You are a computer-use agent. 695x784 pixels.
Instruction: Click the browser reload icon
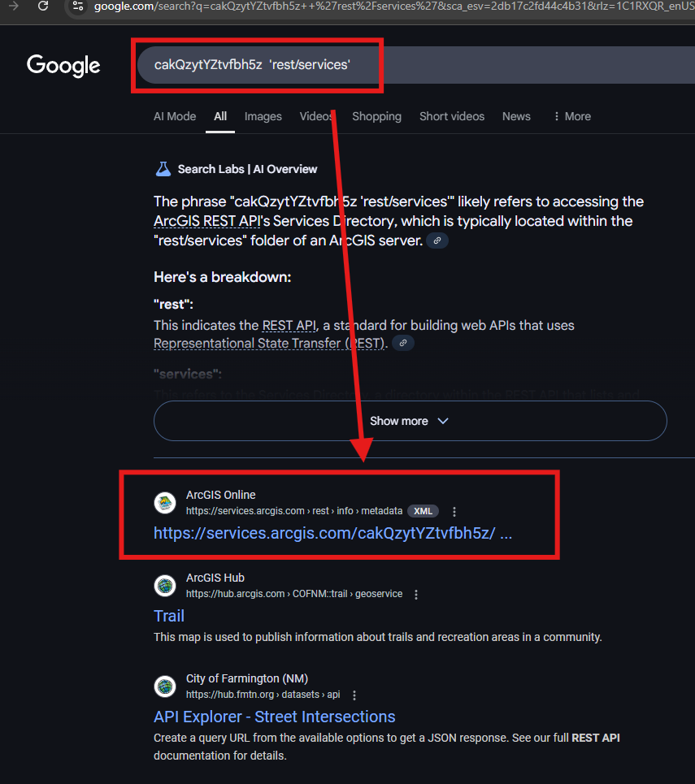43,6
